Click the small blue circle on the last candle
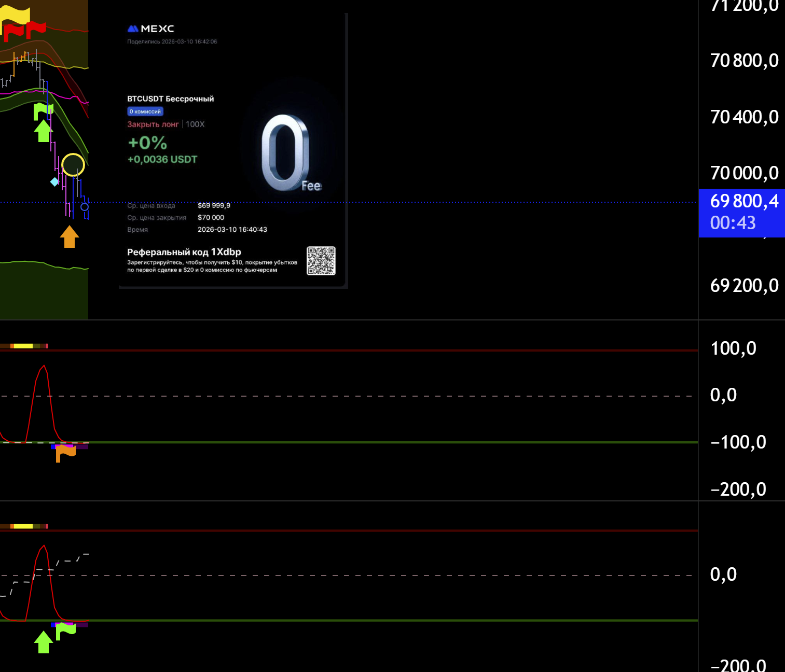The width and height of the screenshot is (785, 672). click(x=85, y=207)
